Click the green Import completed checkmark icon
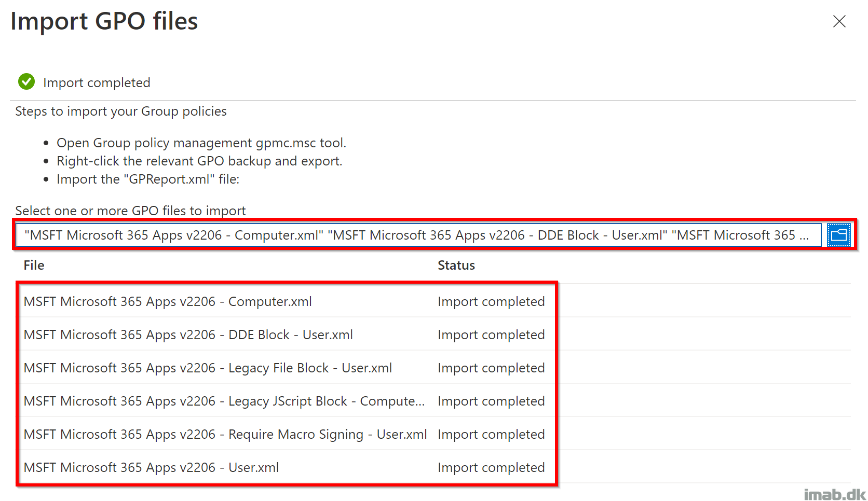 tap(26, 81)
